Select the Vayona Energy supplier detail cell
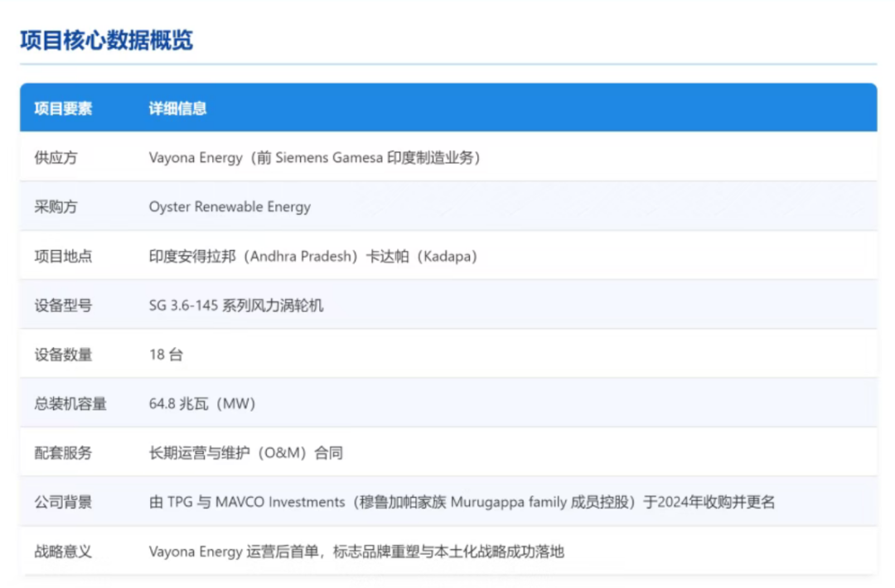 coord(314,157)
